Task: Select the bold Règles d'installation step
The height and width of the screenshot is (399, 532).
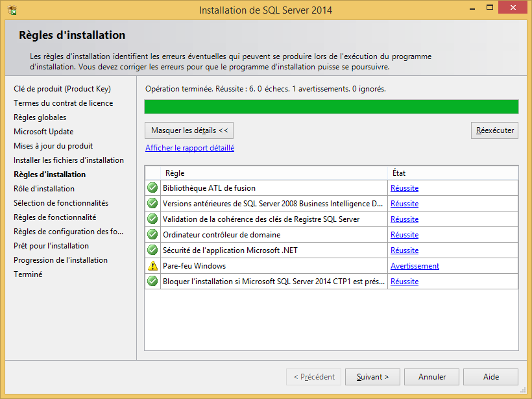Action: click(49, 175)
